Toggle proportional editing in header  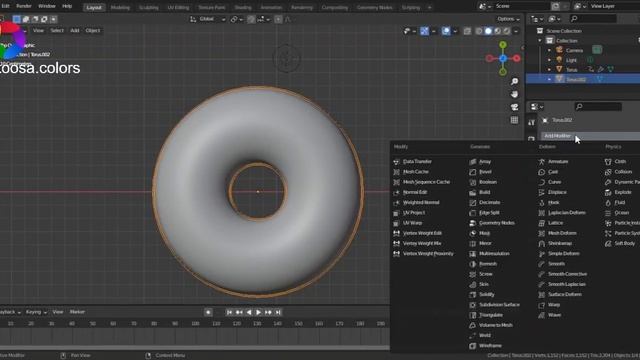(x=278, y=19)
